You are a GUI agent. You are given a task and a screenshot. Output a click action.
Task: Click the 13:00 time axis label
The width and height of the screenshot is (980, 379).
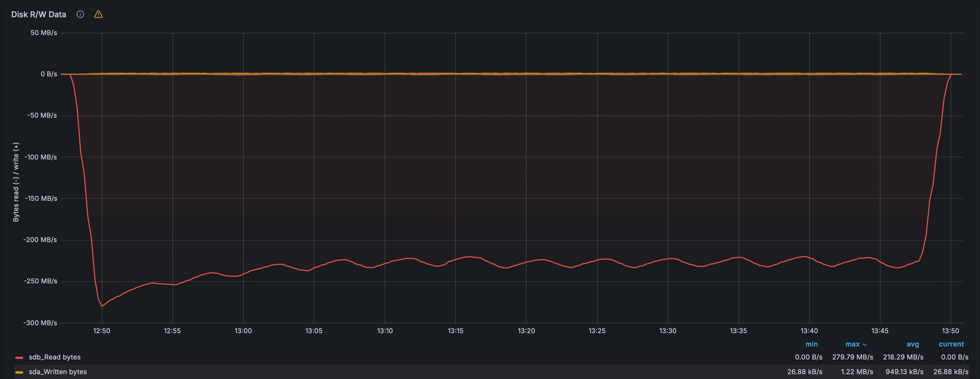[x=243, y=331]
